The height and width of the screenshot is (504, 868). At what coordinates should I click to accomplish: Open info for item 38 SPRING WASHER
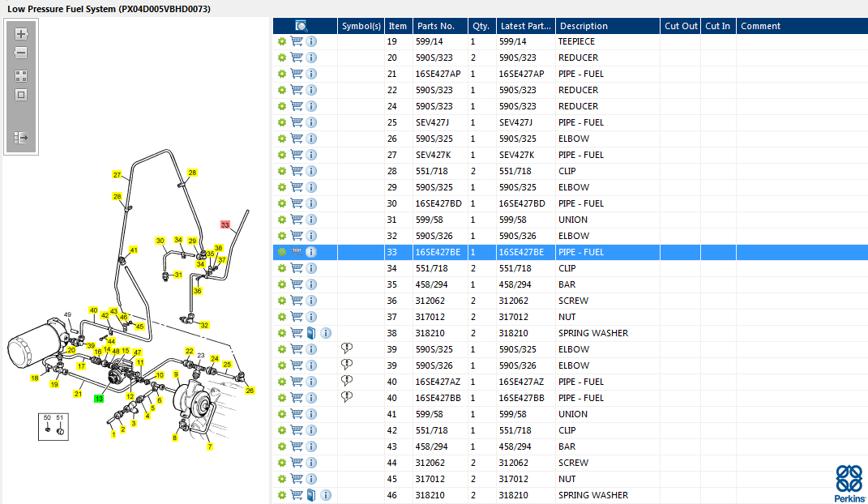coord(326,333)
